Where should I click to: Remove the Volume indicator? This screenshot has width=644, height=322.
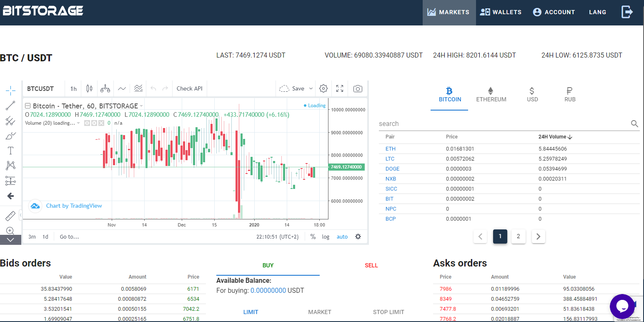pos(101,123)
